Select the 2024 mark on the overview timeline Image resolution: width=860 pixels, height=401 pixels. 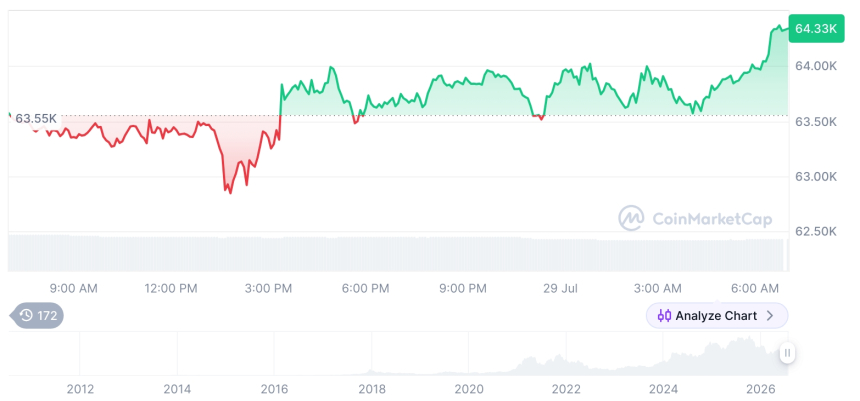[663, 389]
